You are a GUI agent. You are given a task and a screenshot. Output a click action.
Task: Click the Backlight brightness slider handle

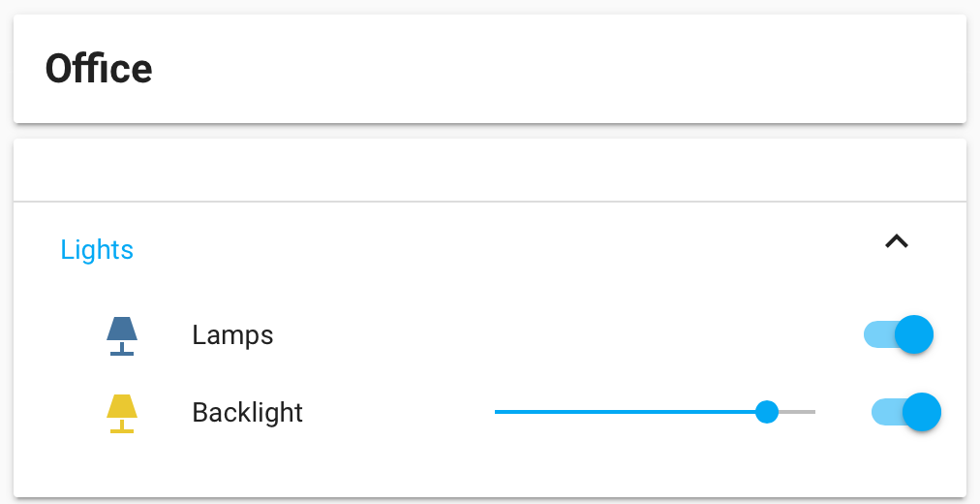coord(767,412)
